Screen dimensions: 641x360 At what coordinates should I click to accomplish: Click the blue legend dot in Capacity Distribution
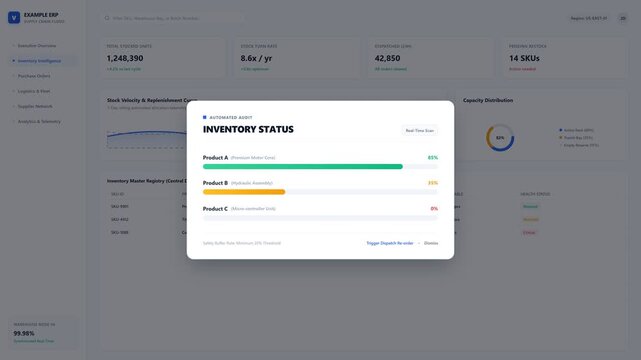(560, 130)
